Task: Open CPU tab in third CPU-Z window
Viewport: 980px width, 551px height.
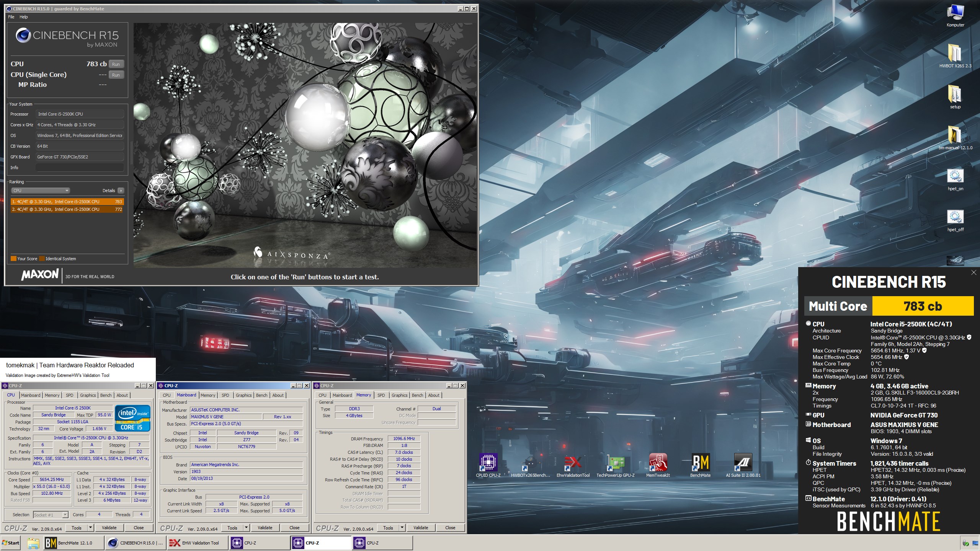Action: pyautogui.click(x=323, y=395)
